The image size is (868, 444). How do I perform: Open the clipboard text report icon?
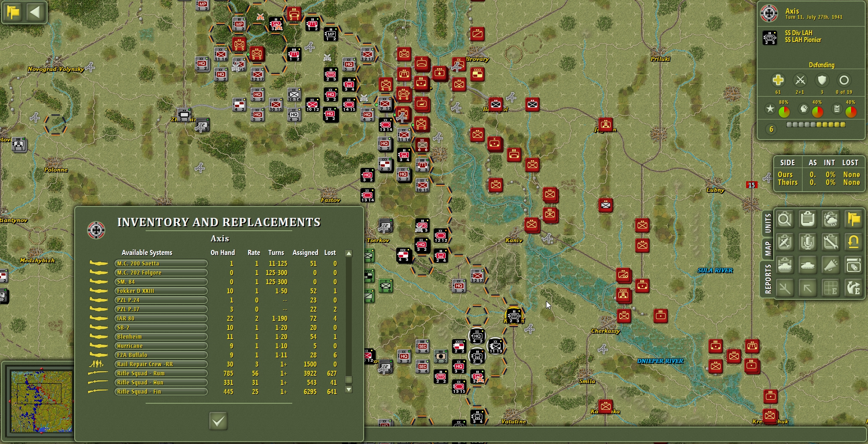[x=808, y=219]
